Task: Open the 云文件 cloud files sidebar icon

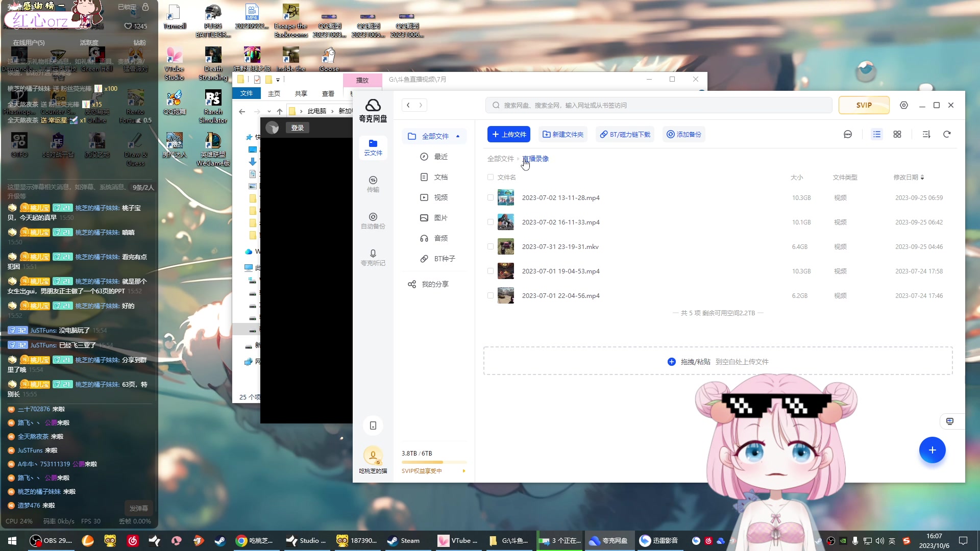Action: point(373,147)
